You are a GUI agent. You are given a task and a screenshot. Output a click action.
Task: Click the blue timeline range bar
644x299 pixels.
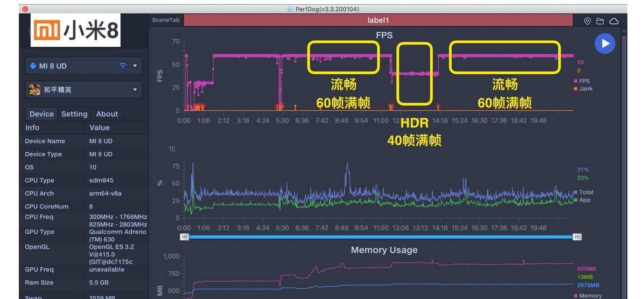(381, 237)
